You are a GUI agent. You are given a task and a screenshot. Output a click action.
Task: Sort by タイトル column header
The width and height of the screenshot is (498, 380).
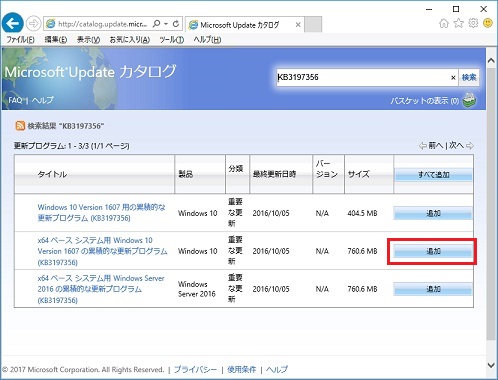pos(52,174)
